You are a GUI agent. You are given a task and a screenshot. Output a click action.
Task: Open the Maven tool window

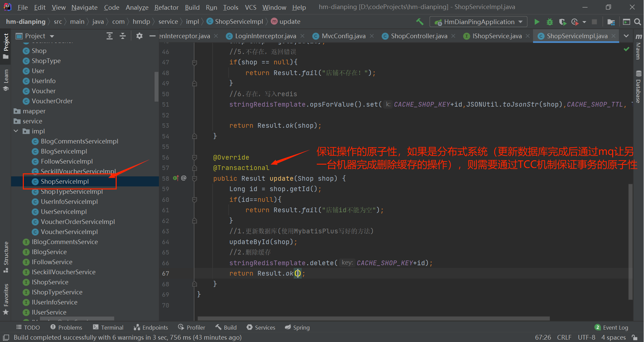coord(638,46)
